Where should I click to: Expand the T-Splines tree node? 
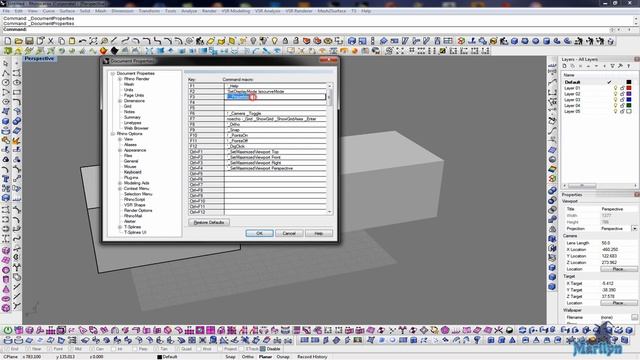120,227
